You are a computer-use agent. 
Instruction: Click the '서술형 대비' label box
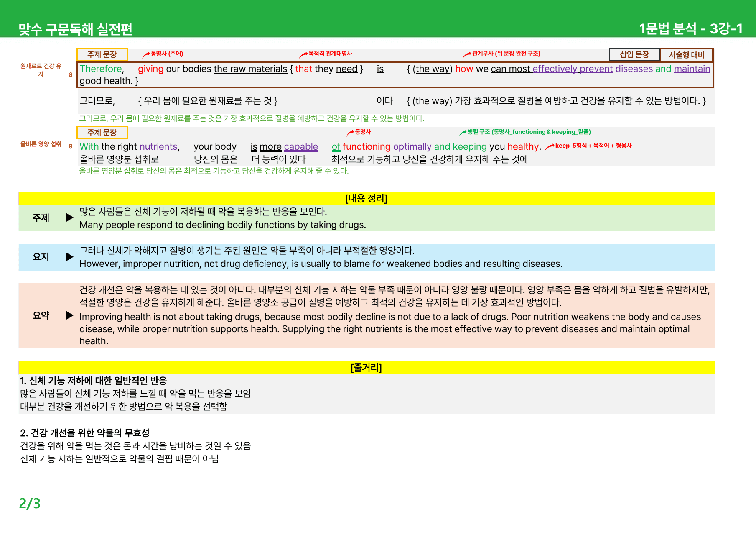coord(687,54)
